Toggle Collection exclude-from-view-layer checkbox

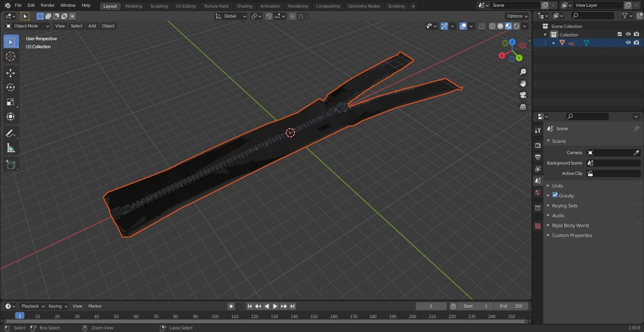(x=620, y=34)
